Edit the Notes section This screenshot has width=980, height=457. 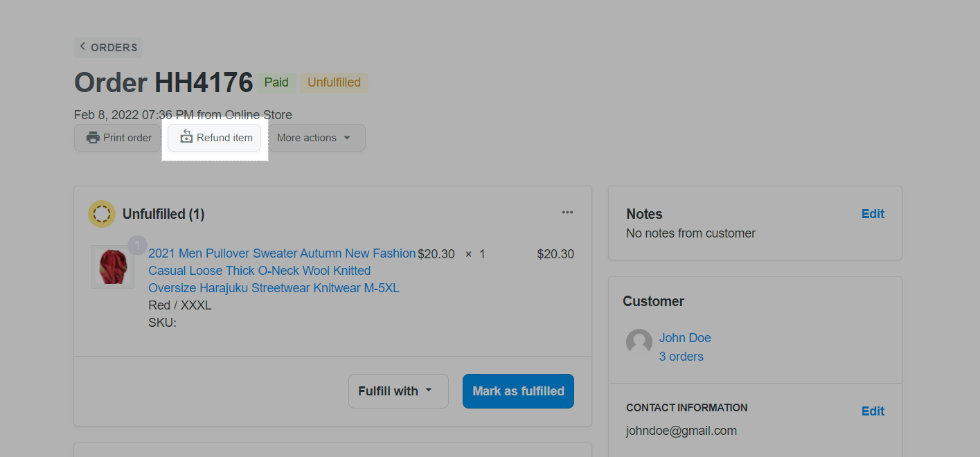tap(873, 214)
